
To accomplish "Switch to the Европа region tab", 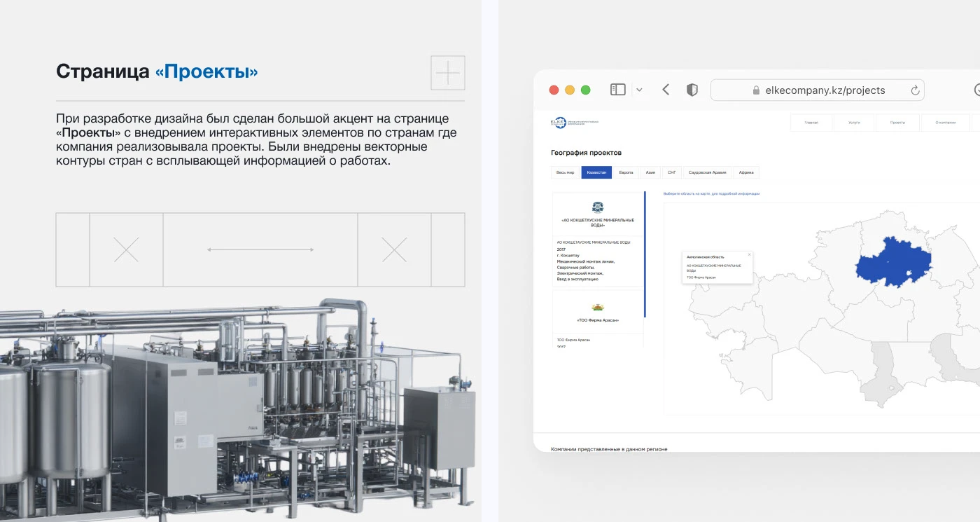I will (x=626, y=172).
